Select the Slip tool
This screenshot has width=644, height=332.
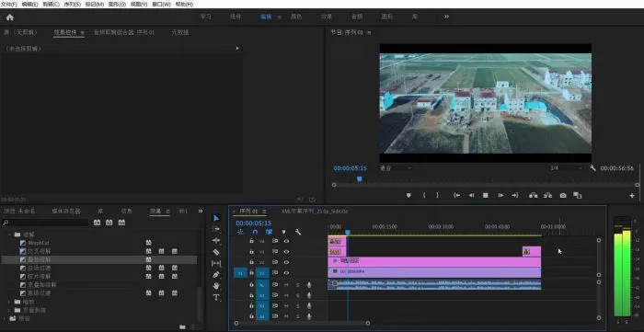216,263
